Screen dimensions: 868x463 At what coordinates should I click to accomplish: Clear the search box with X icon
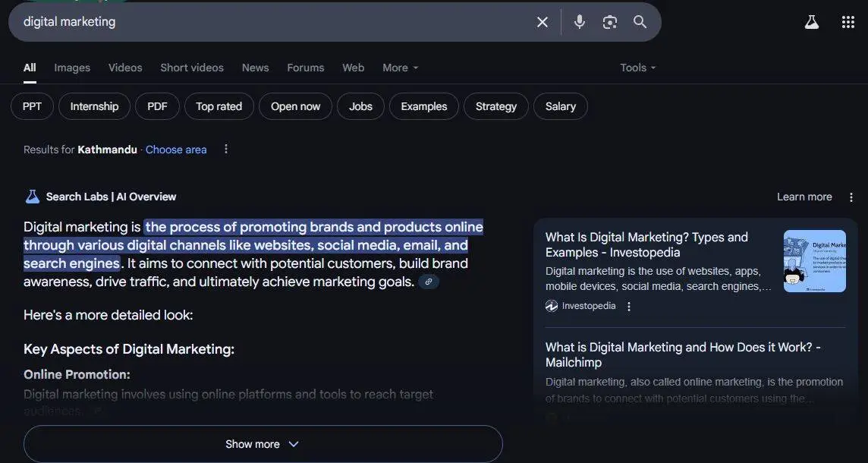[542, 22]
